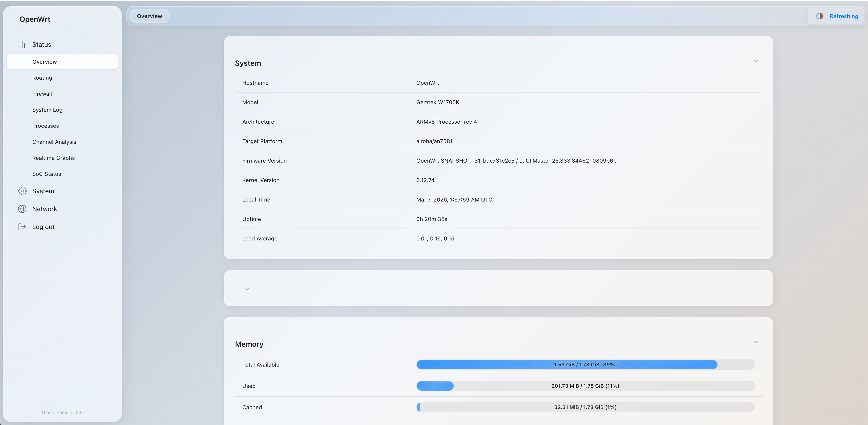Click the Load Average row label

(x=260, y=239)
